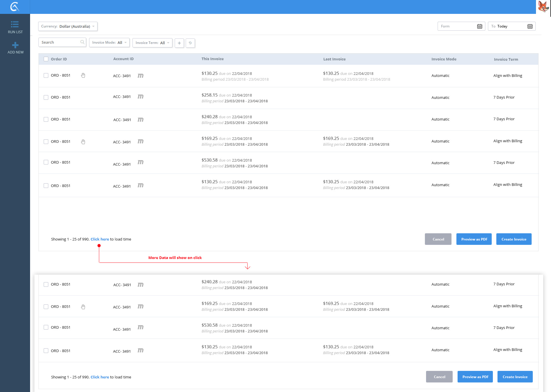
Task: Click the reset filters refresh icon
Action: pos(190,43)
